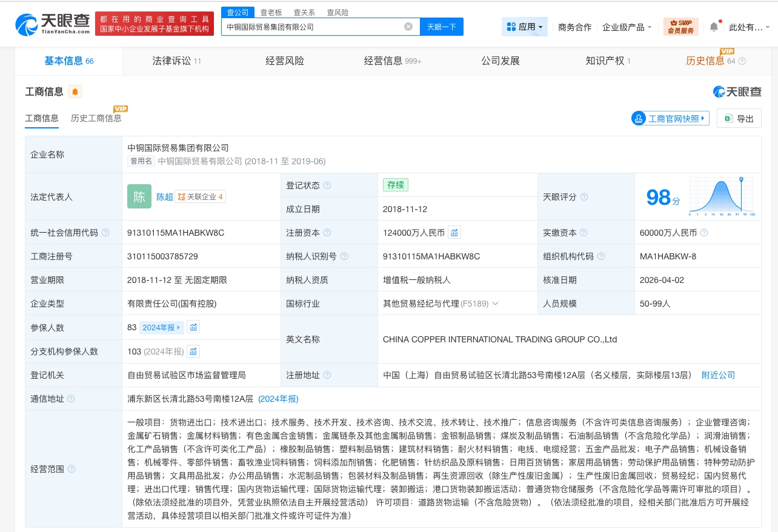Click question-mark icon beside 统一社会信用代码
This screenshot has height=532, width=778.
point(105,232)
